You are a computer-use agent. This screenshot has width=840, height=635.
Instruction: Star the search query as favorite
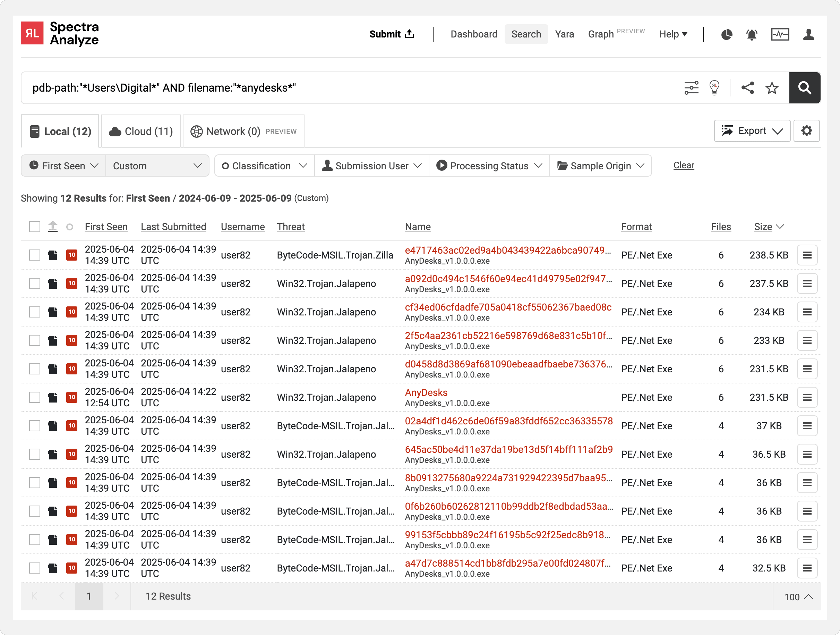tap(772, 88)
